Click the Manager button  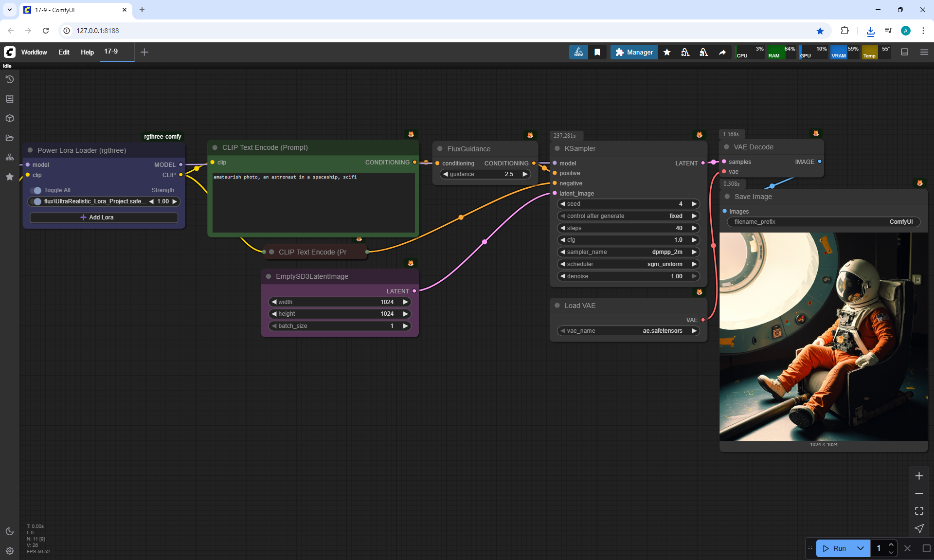click(634, 52)
